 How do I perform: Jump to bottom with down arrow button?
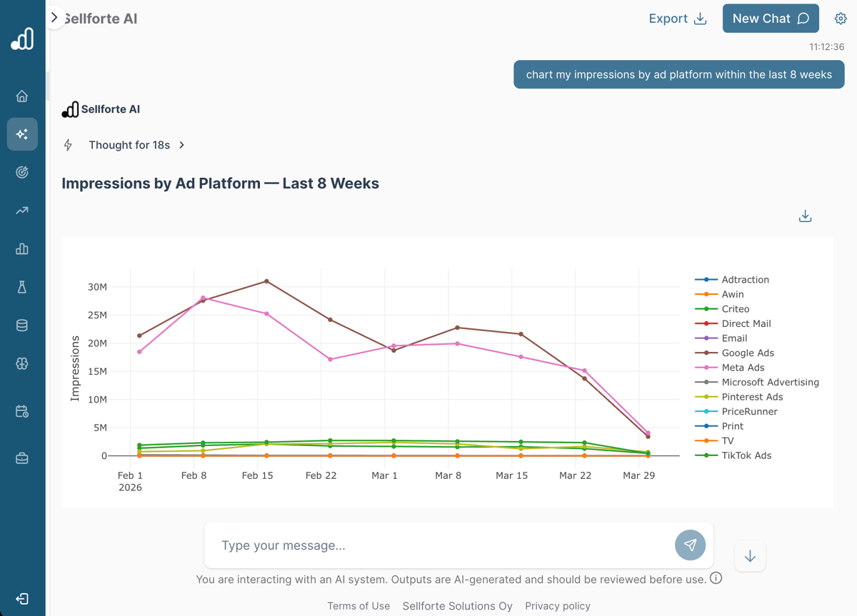click(x=750, y=556)
